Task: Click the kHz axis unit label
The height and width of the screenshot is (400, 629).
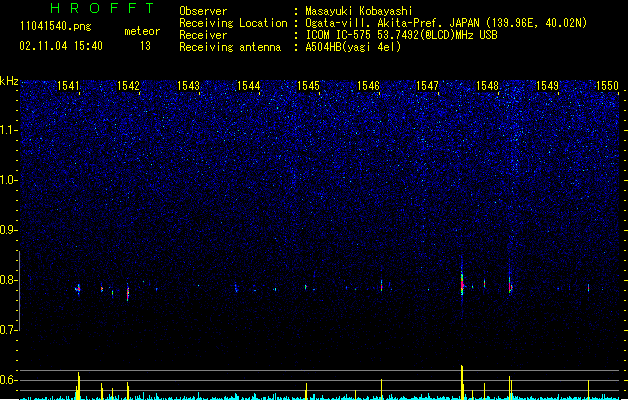Action: pyautogui.click(x=9, y=81)
